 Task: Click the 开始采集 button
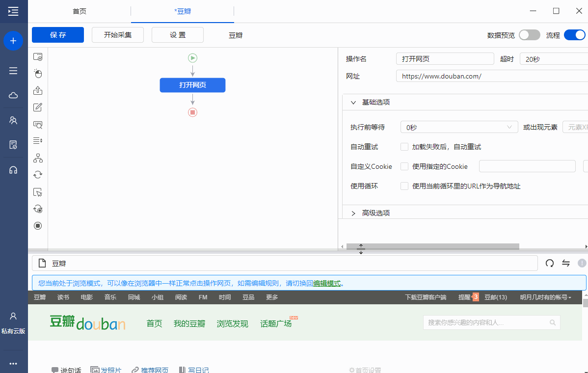coord(118,35)
